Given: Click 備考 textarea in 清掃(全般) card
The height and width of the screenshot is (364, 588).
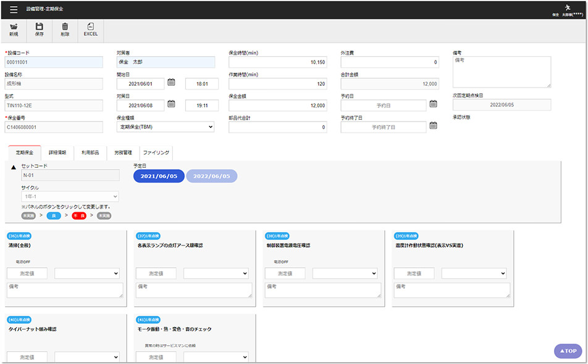Looking at the screenshot, I should click(65, 290).
